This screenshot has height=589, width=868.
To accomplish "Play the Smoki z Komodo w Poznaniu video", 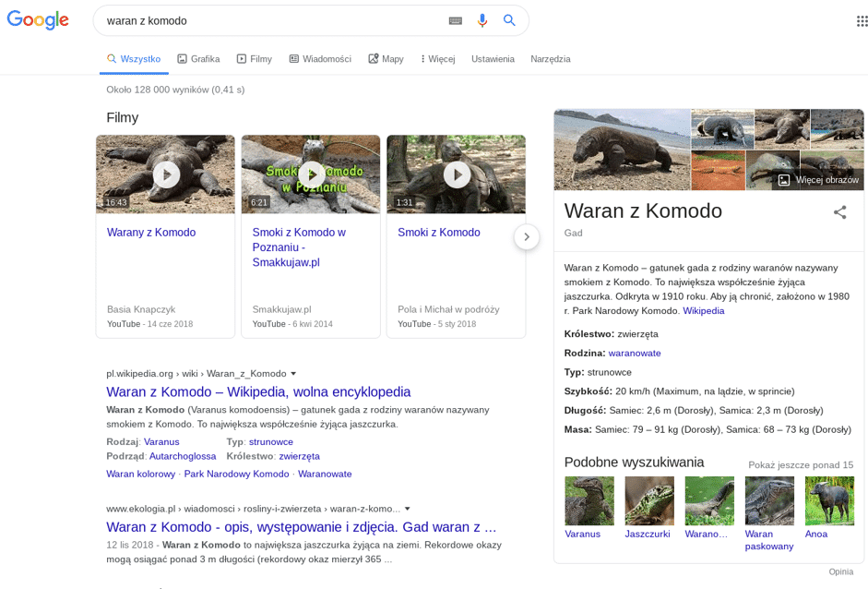I will [311, 174].
